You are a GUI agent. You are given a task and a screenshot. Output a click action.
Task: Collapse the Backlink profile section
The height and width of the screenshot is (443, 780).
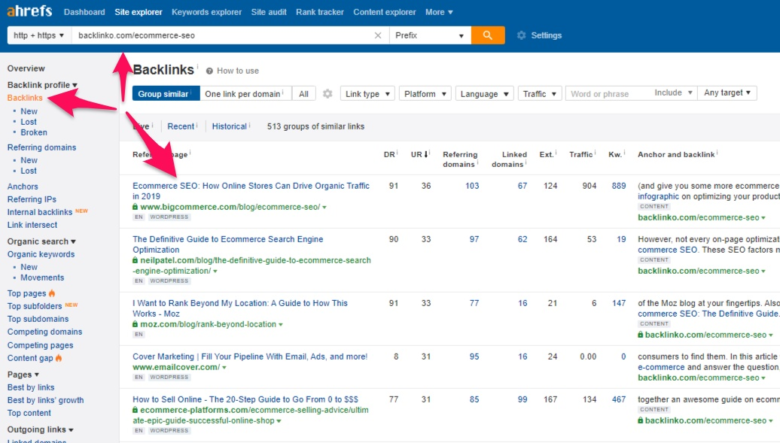(x=42, y=85)
